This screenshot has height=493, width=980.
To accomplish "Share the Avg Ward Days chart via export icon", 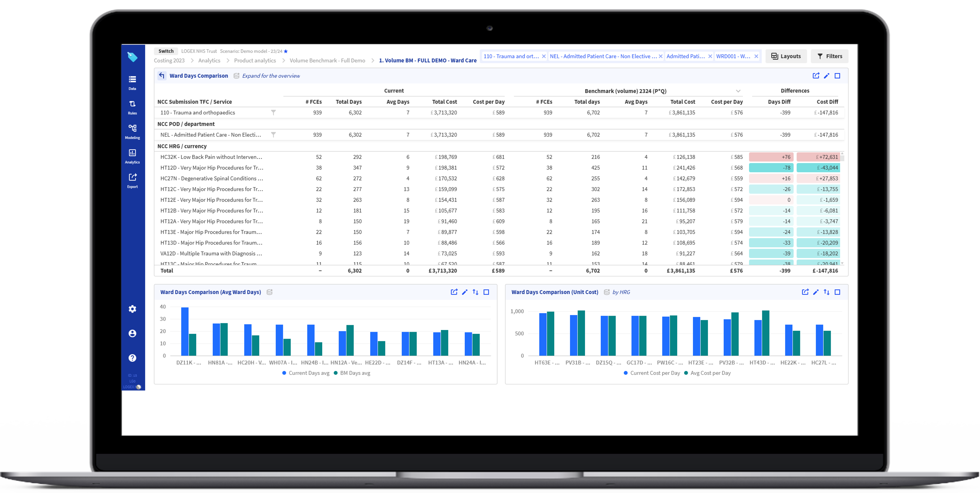I will 454,292.
